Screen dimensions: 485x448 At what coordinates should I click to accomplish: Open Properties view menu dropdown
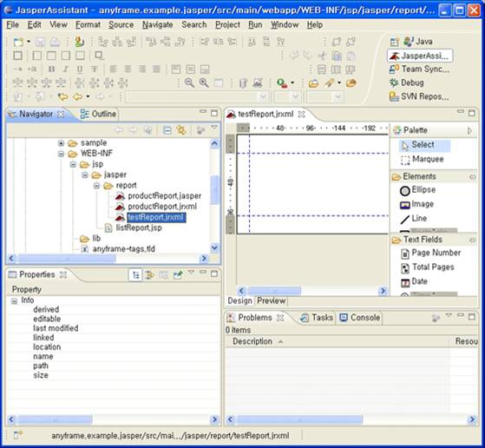191,273
